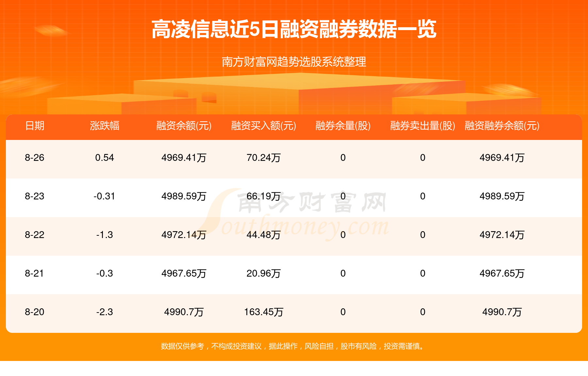Select the 融资融券余额(元) column header
Viewport: 588px width, 376px height.
pos(502,126)
